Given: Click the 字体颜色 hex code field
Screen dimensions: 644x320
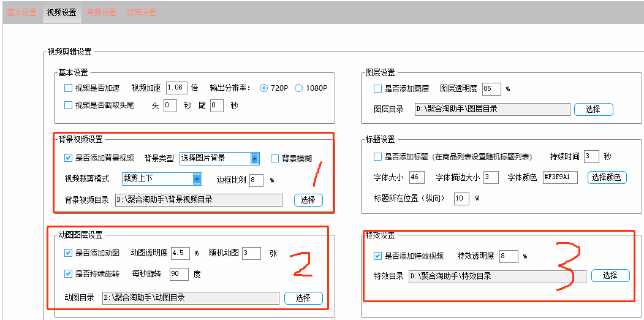Looking at the screenshot, I should click(x=560, y=177).
